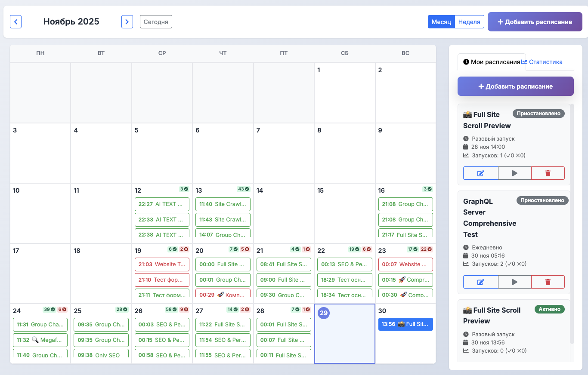Delete the paused Full Site Scroll Preview schedule
This screenshot has height=375, width=588.
[548, 173]
